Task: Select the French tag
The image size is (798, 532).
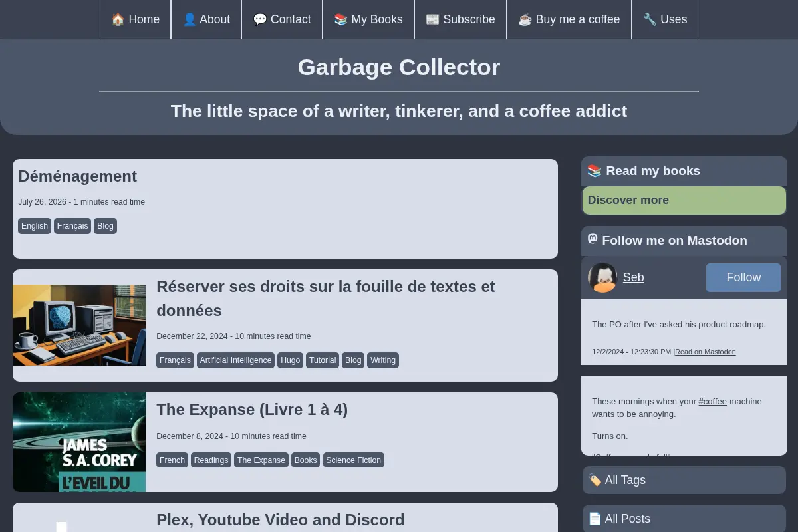Action: click(172, 460)
